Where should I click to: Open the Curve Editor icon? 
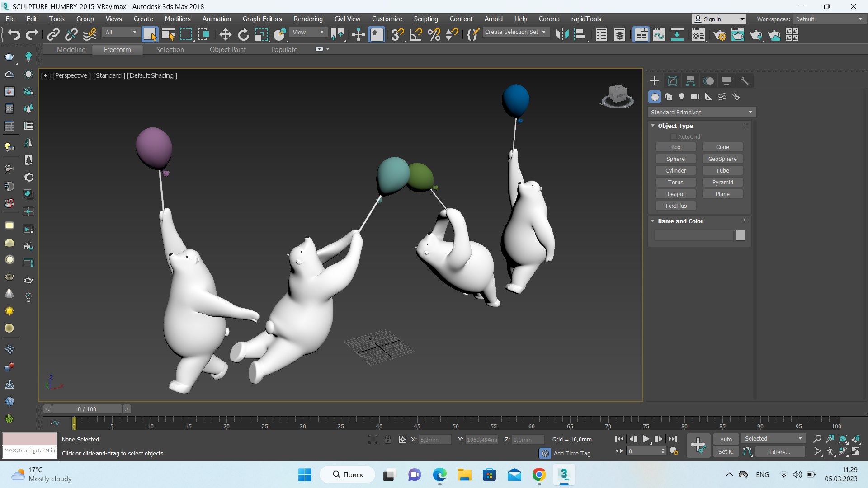tap(659, 34)
